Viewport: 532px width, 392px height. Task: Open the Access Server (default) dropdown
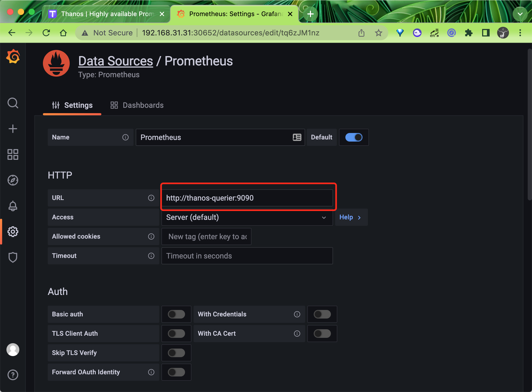[247, 217]
